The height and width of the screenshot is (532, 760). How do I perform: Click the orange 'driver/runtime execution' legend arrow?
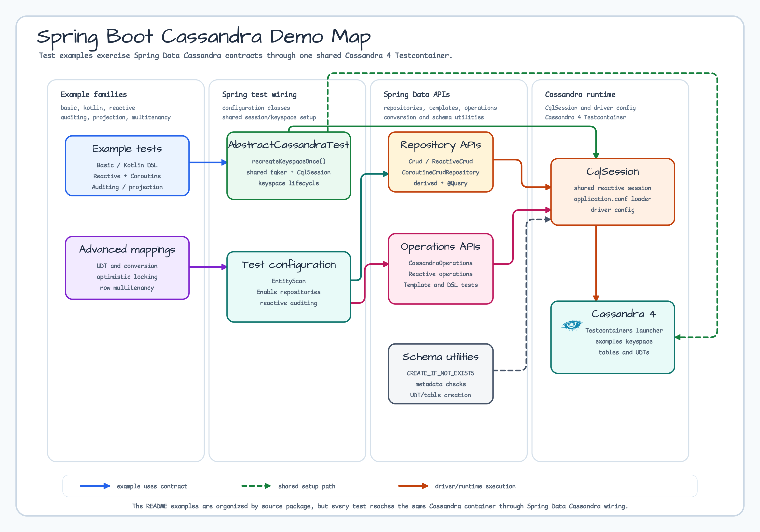tap(413, 486)
